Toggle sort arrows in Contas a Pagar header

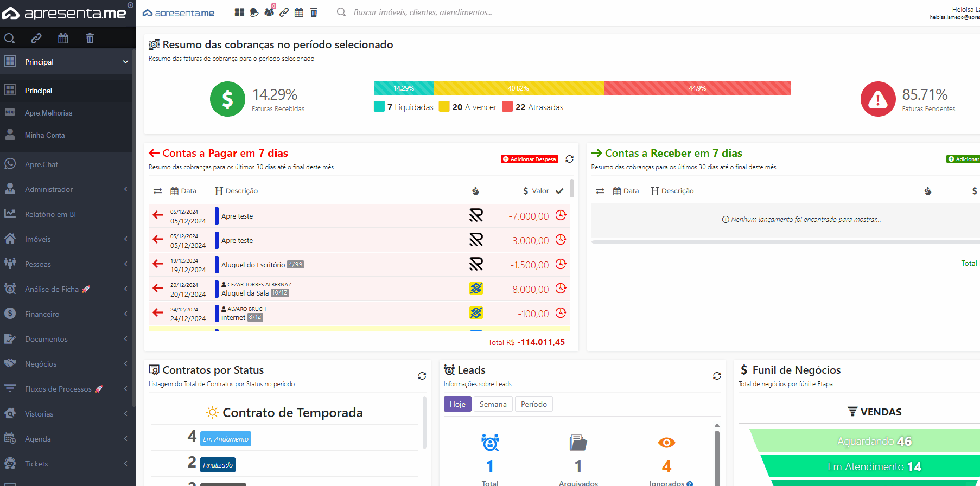click(x=157, y=191)
